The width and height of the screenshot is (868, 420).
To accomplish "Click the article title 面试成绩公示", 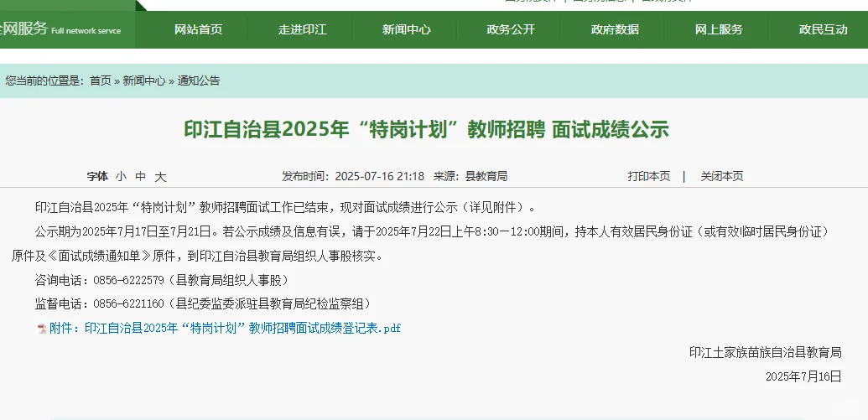I will point(426,129).
